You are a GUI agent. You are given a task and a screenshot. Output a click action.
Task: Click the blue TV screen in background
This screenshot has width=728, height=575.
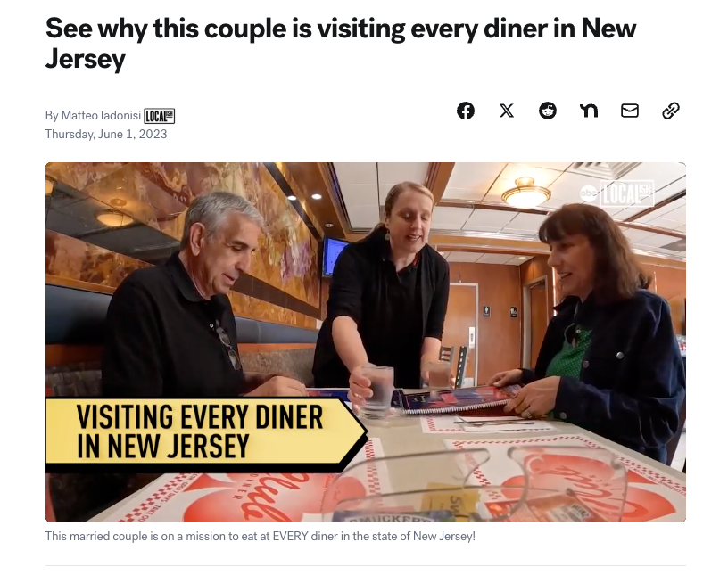[335, 256]
